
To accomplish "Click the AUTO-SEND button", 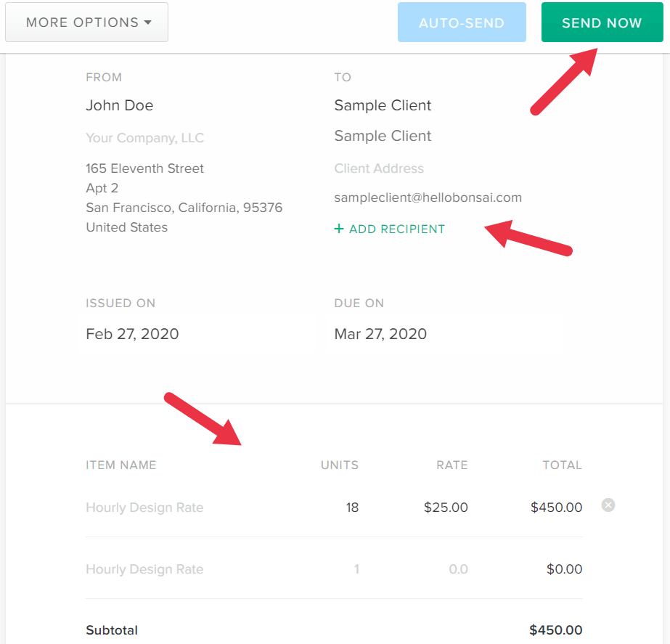I will [462, 22].
